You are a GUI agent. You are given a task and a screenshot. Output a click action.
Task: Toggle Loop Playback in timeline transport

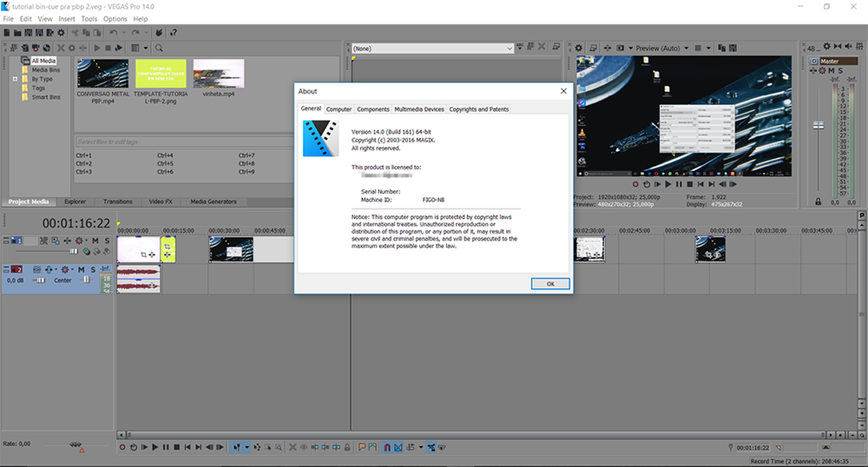(133, 447)
